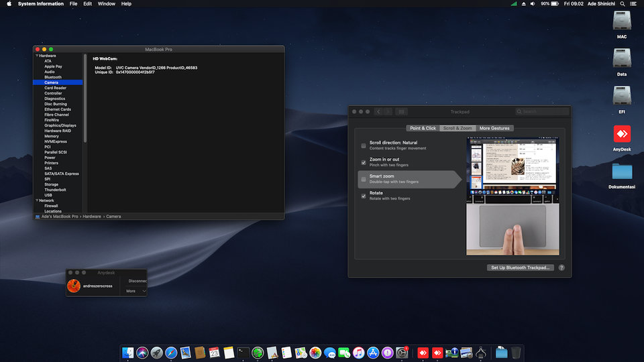The image size is (644, 362).
Task: Switch to the Point & Click tab
Action: coord(423,128)
